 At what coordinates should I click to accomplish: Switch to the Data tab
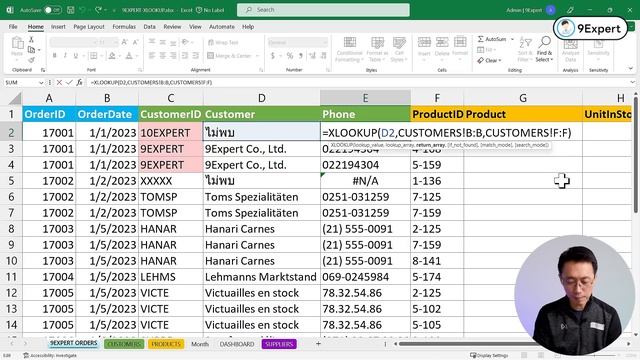pos(149,27)
